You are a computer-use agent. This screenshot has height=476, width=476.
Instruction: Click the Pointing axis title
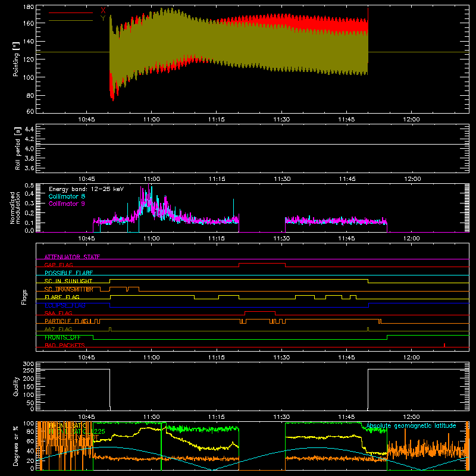16,59
